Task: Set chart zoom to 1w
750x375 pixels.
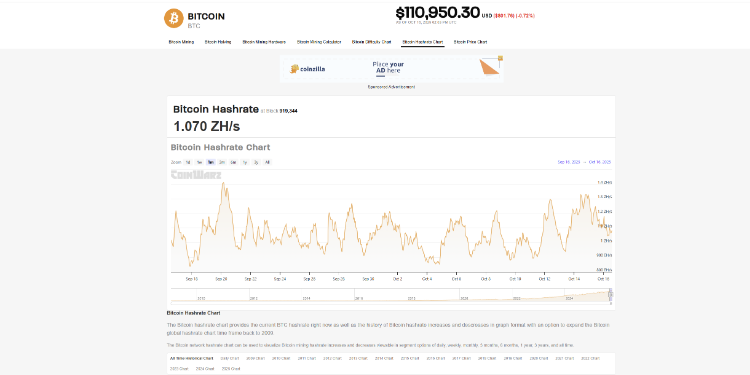Action: click(199, 162)
